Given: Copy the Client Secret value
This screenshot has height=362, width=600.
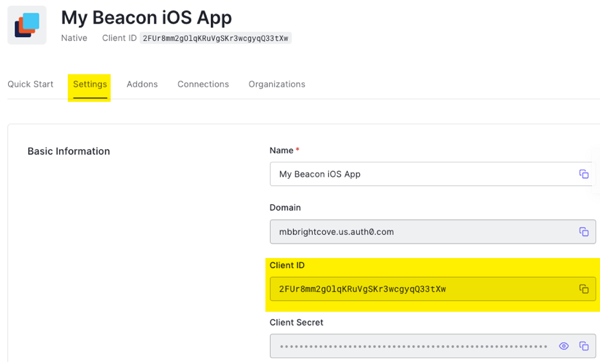Looking at the screenshot, I should 584,346.
